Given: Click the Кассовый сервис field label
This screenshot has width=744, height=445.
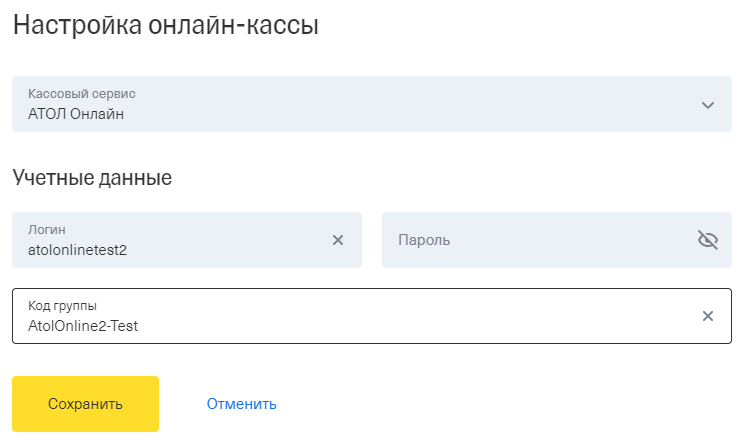Looking at the screenshot, I should point(82,93).
